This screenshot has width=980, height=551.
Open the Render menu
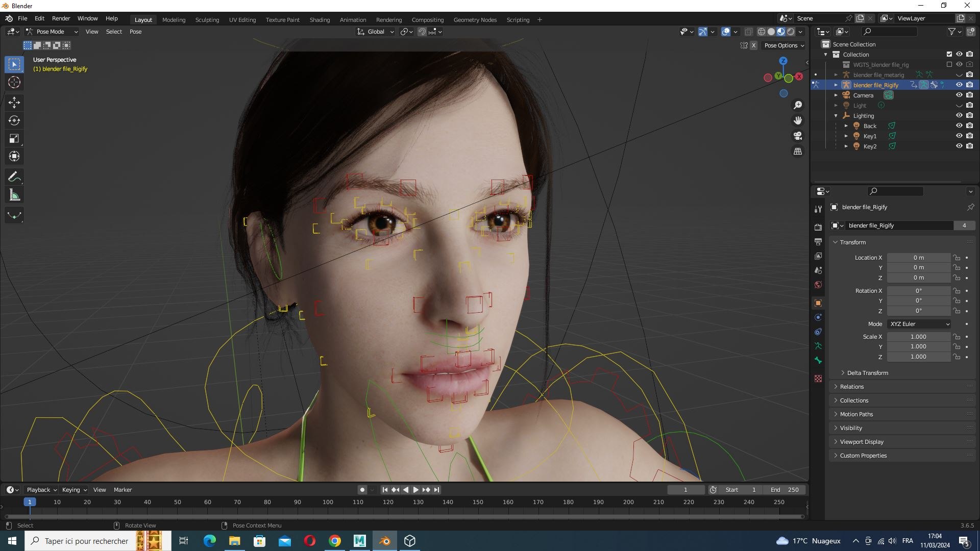coord(61,18)
